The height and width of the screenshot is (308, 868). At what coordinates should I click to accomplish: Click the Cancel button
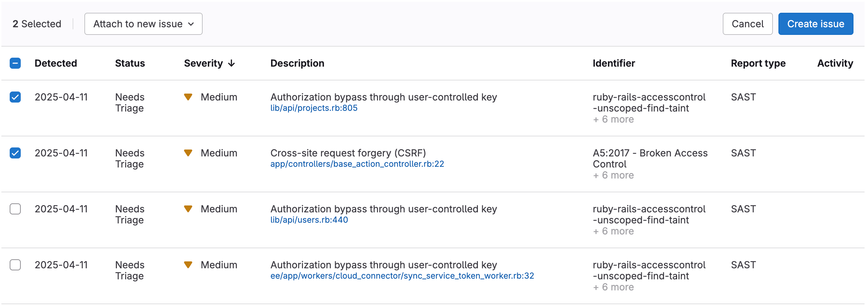pyautogui.click(x=747, y=24)
